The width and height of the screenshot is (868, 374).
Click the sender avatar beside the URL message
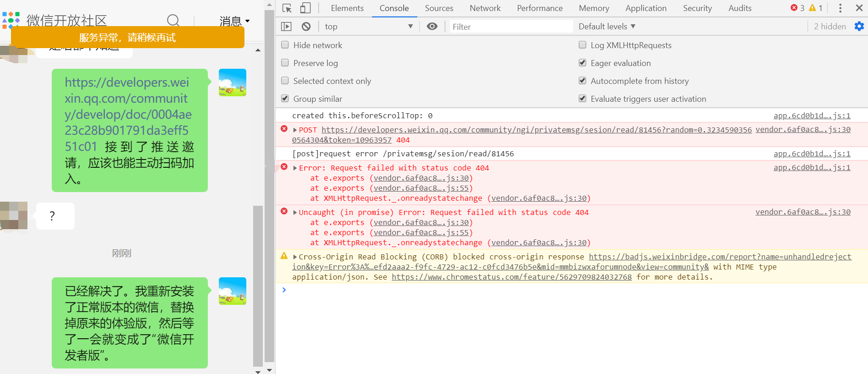point(233,82)
